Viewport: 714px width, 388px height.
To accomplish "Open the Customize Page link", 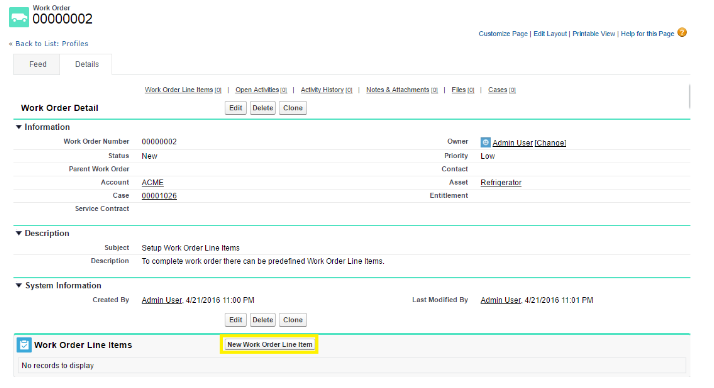I will (x=503, y=34).
